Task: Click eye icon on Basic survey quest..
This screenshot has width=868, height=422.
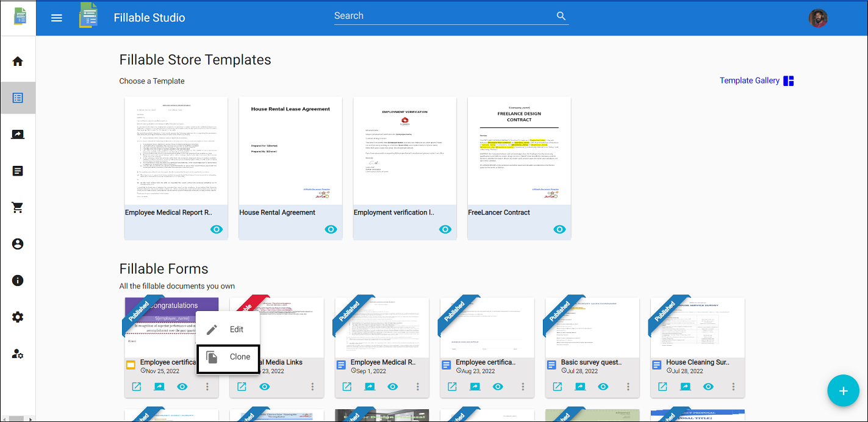Action: coord(603,387)
